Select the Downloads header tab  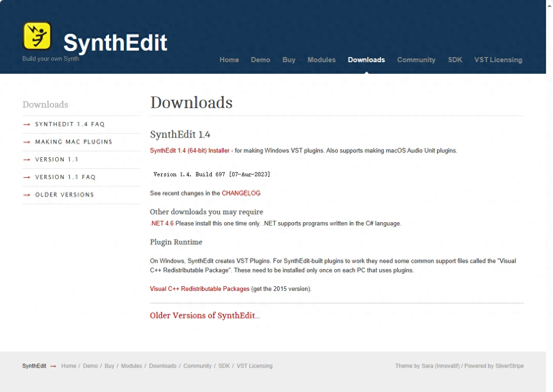[366, 60]
